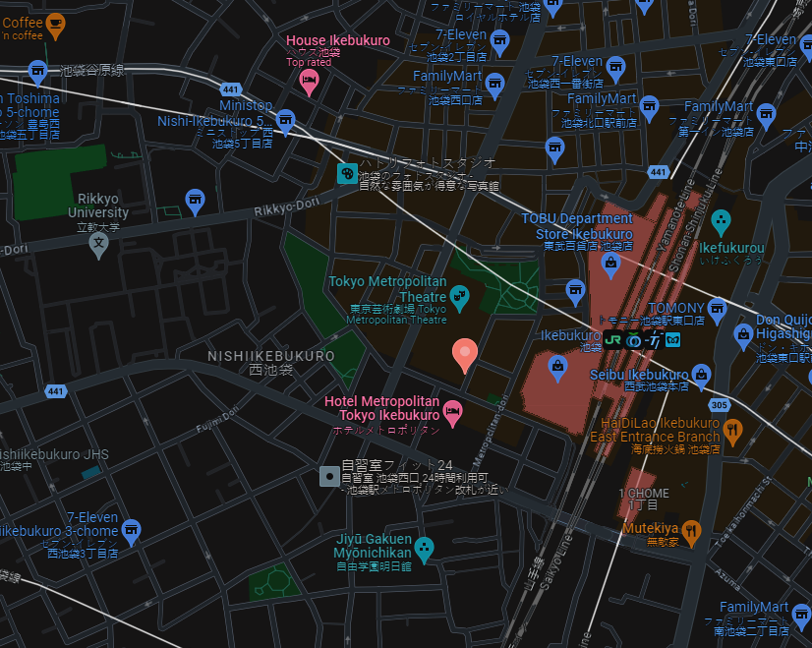Click the Tokyo Metro station icon
Viewport: 812px width, 648px height.
point(672,340)
